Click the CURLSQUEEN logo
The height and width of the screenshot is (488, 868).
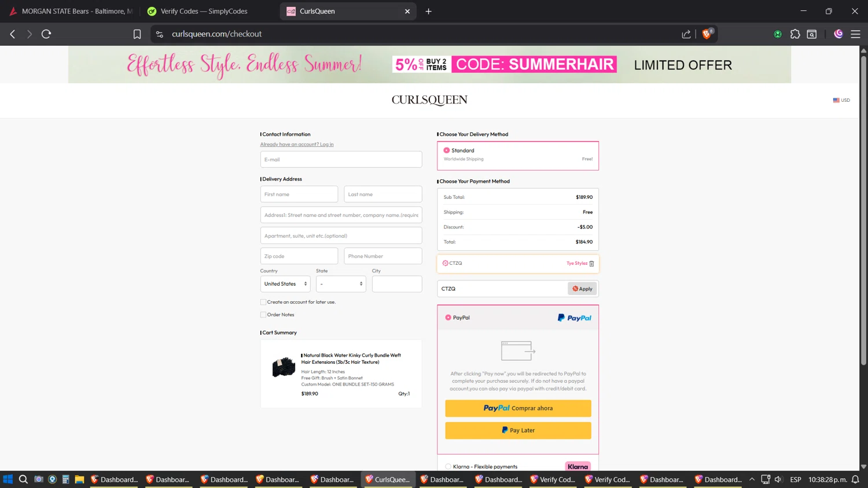tap(429, 100)
